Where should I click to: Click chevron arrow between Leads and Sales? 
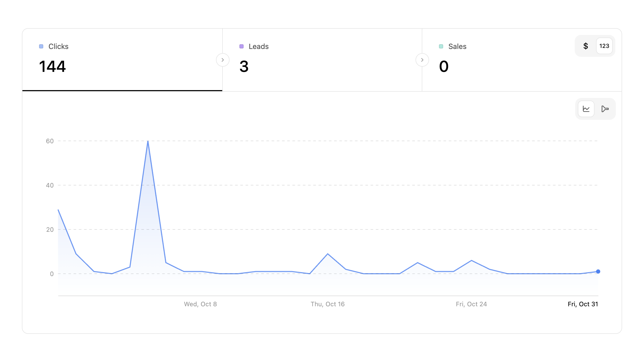422,60
